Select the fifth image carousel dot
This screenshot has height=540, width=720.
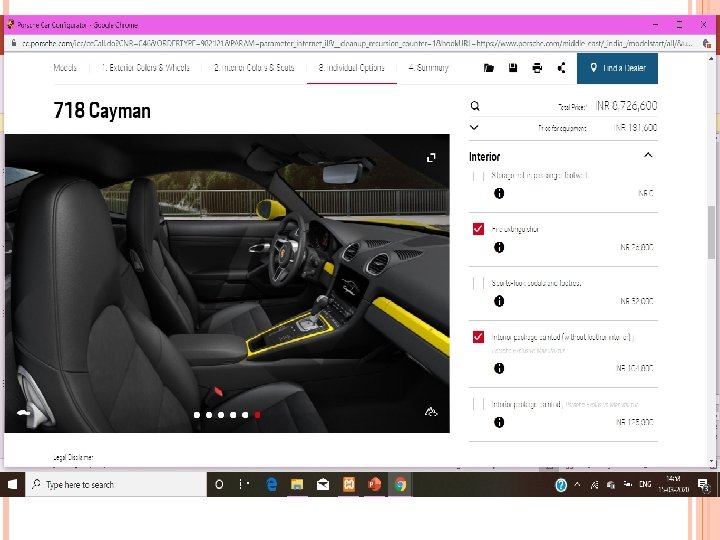(245, 415)
